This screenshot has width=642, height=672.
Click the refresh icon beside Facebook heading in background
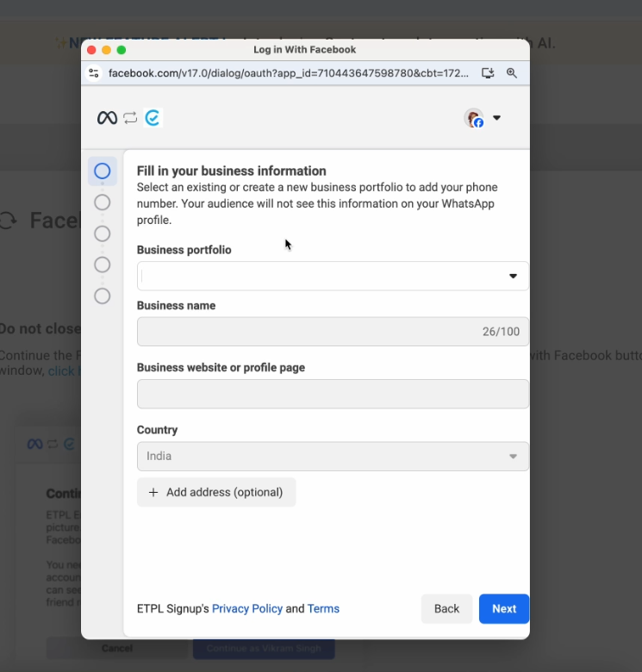point(9,221)
